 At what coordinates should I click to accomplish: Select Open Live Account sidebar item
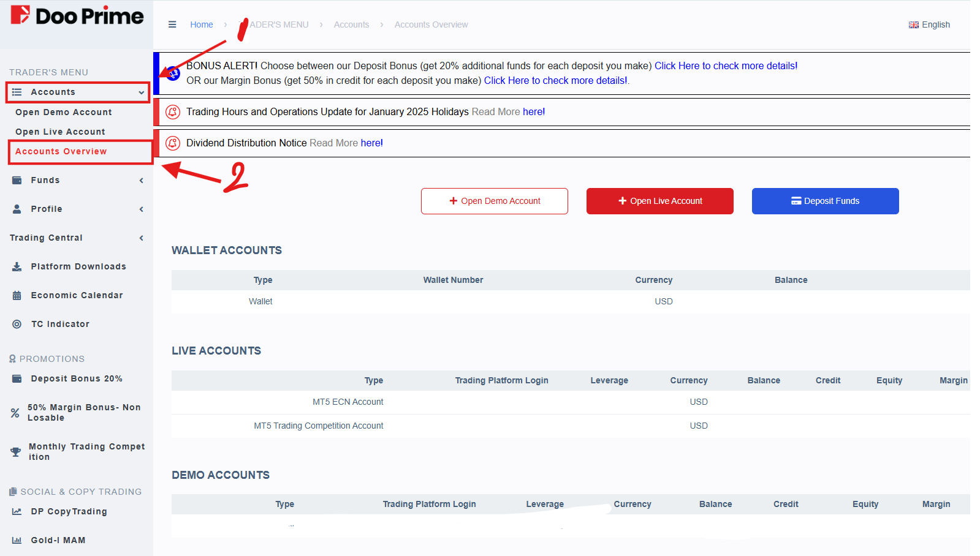pos(60,132)
